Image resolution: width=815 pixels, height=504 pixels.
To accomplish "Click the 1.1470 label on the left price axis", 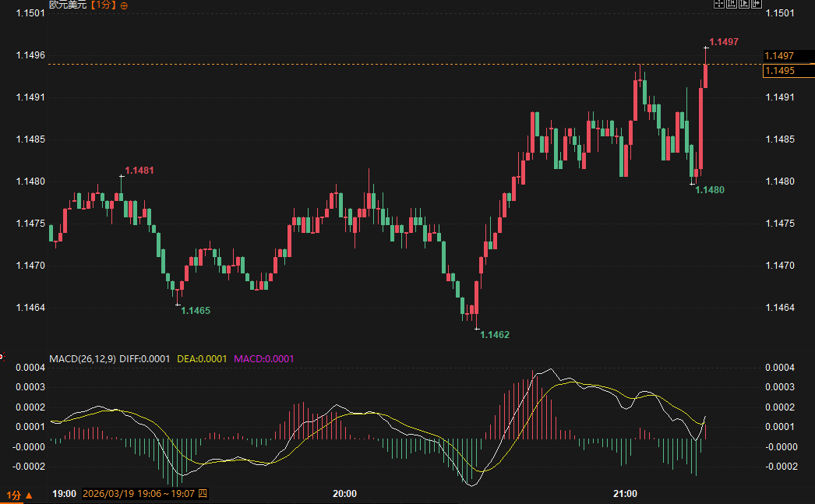I will coord(30,266).
